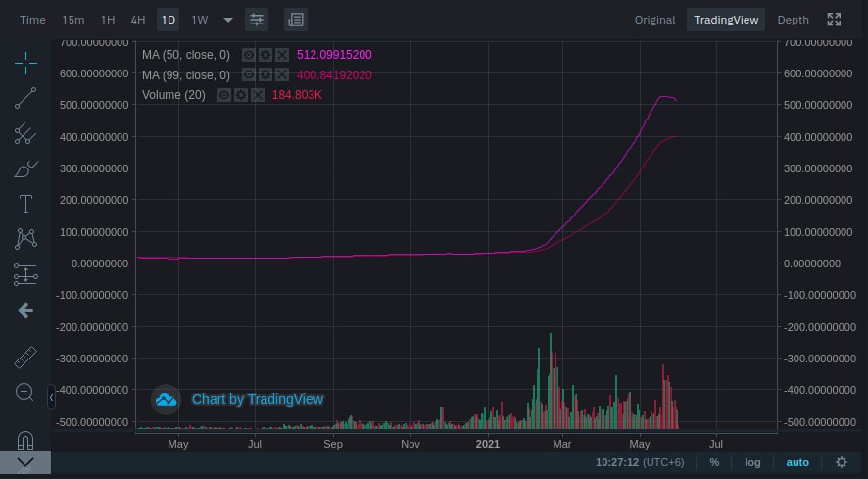Switch to Original chart view
This screenshot has width=868, height=479.
[x=654, y=20]
